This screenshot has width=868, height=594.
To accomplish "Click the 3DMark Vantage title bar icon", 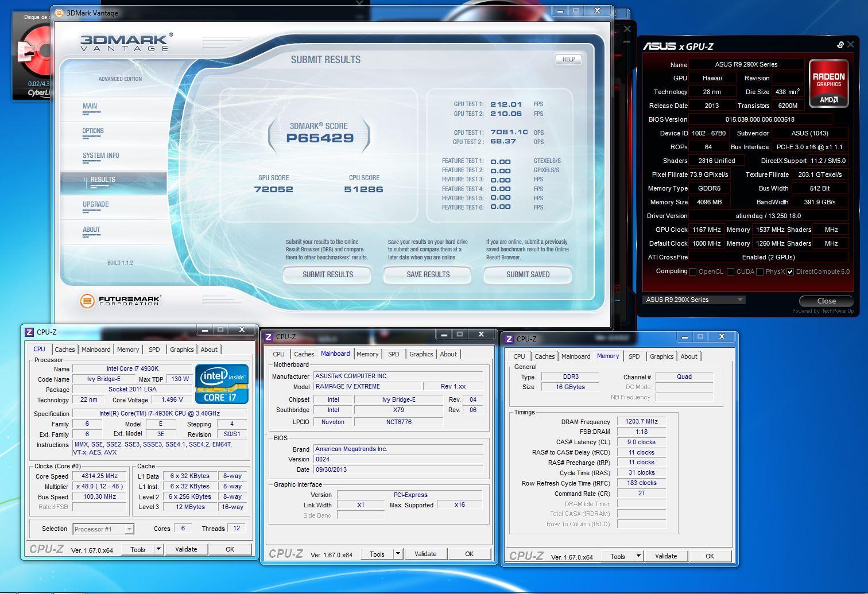I will (59, 13).
